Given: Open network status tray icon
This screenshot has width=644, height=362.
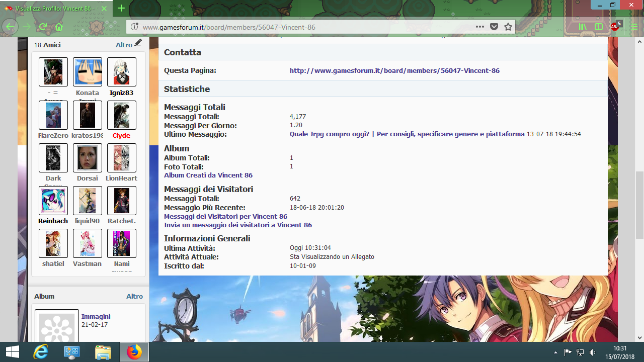Looking at the screenshot, I should [x=580, y=352].
